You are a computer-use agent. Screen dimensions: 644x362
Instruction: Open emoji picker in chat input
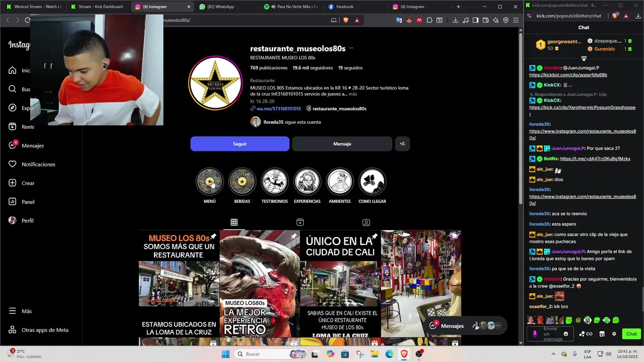(566, 334)
